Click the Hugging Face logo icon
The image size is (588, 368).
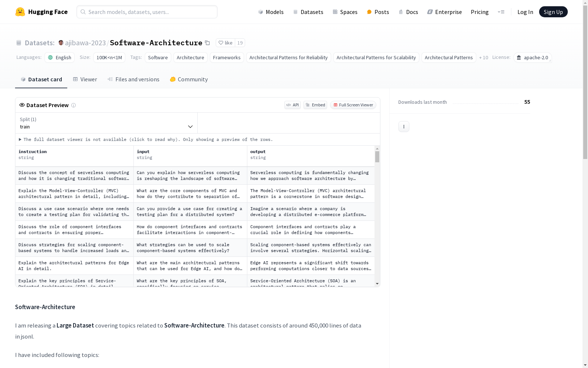coord(20,12)
